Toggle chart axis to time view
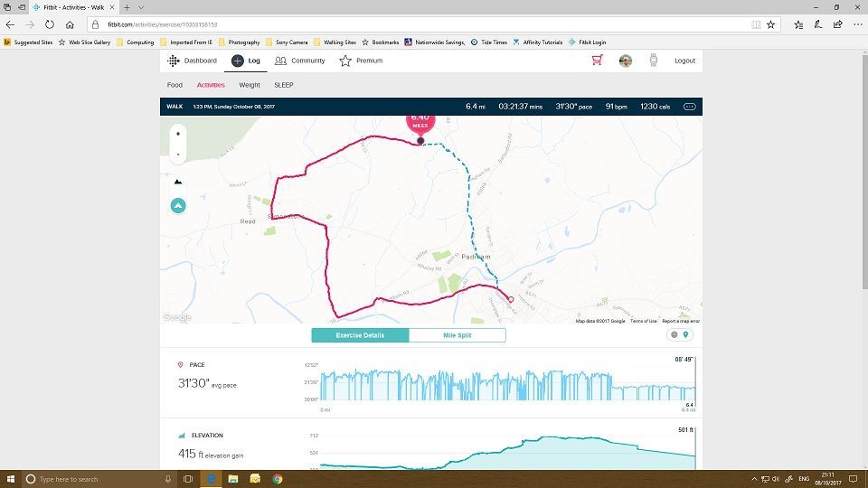Screen dimensions: 868x488 [674, 334]
